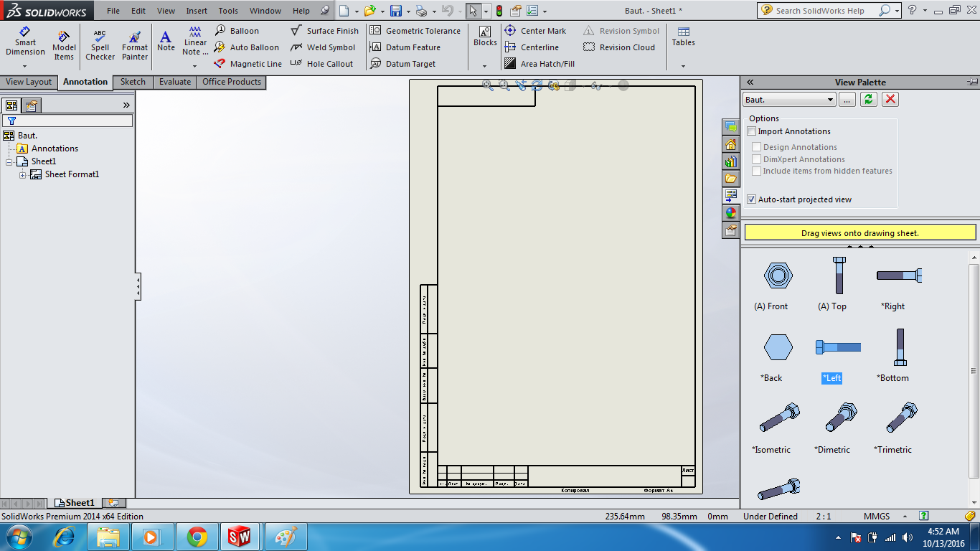The height and width of the screenshot is (551, 980).
Task: Open Google Chrome from the taskbar
Action: pos(197,537)
